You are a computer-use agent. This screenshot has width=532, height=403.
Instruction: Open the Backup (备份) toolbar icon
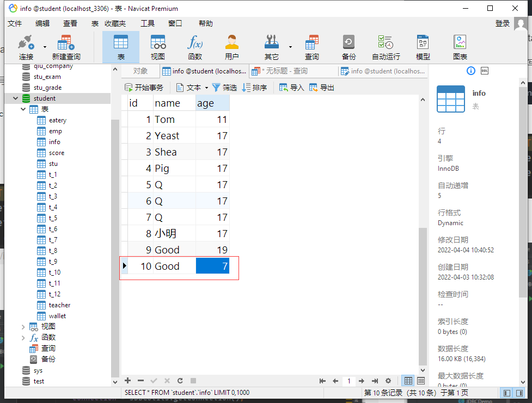tap(349, 47)
